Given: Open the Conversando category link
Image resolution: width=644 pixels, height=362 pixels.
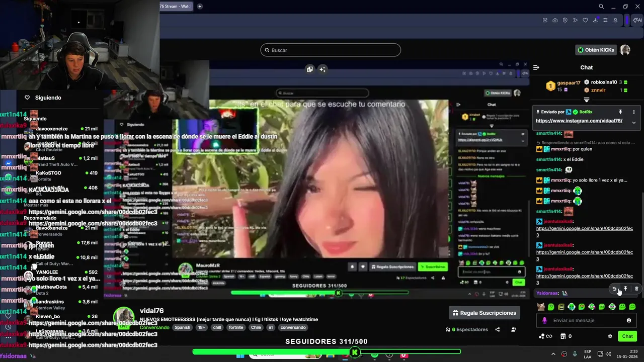Looking at the screenshot, I should coord(154,327).
